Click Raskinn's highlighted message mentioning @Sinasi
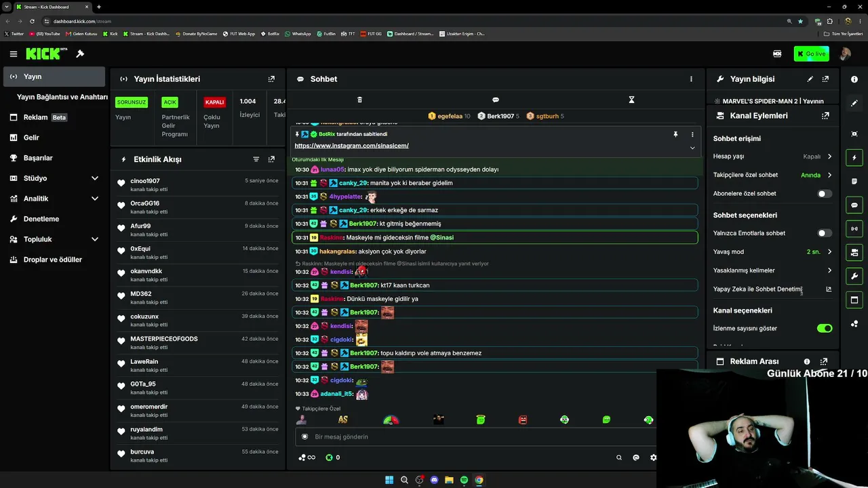Viewport: 868px width, 488px height. pos(494,238)
